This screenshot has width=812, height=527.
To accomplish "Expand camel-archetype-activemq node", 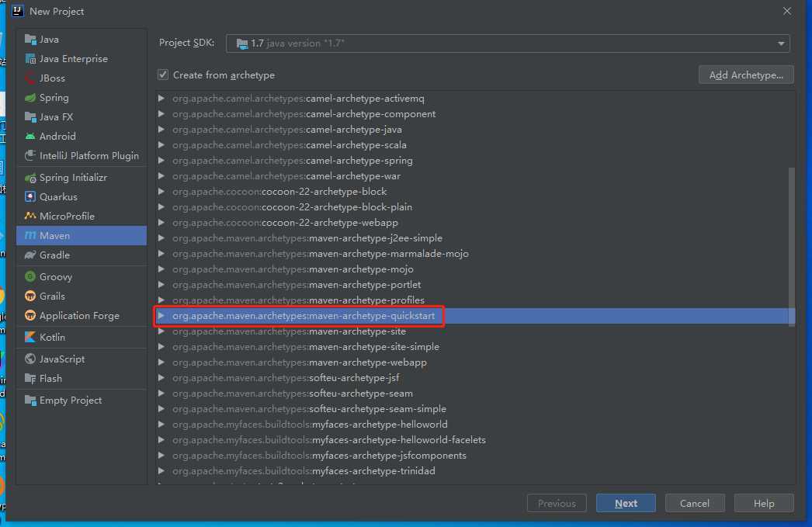I will (x=161, y=98).
